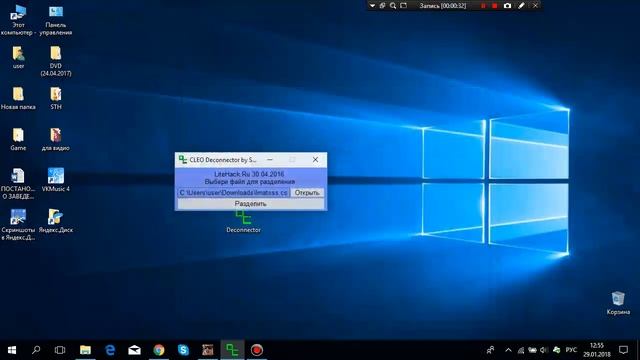Click the CLEO Deconnector title bar icon
640x360 pixels.
pyautogui.click(x=183, y=160)
